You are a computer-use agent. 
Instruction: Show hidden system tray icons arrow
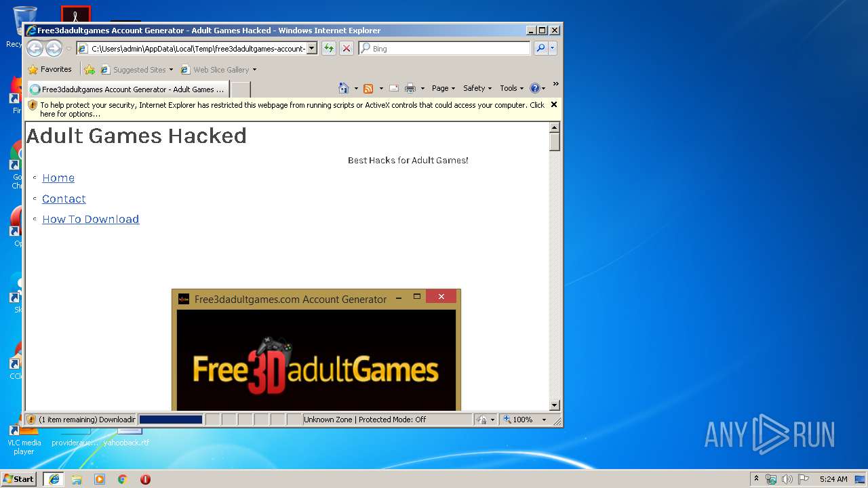point(756,479)
